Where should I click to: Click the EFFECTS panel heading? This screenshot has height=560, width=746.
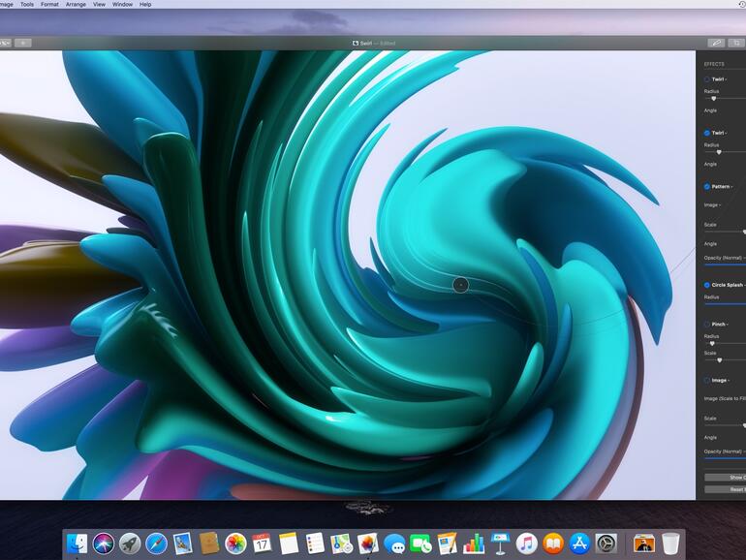coord(714,64)
